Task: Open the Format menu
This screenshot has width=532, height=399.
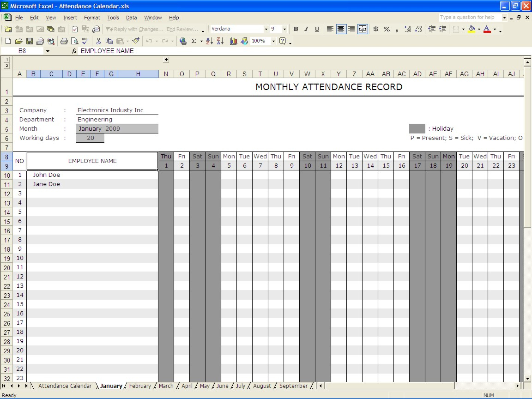Action: [x=92, y=18]
